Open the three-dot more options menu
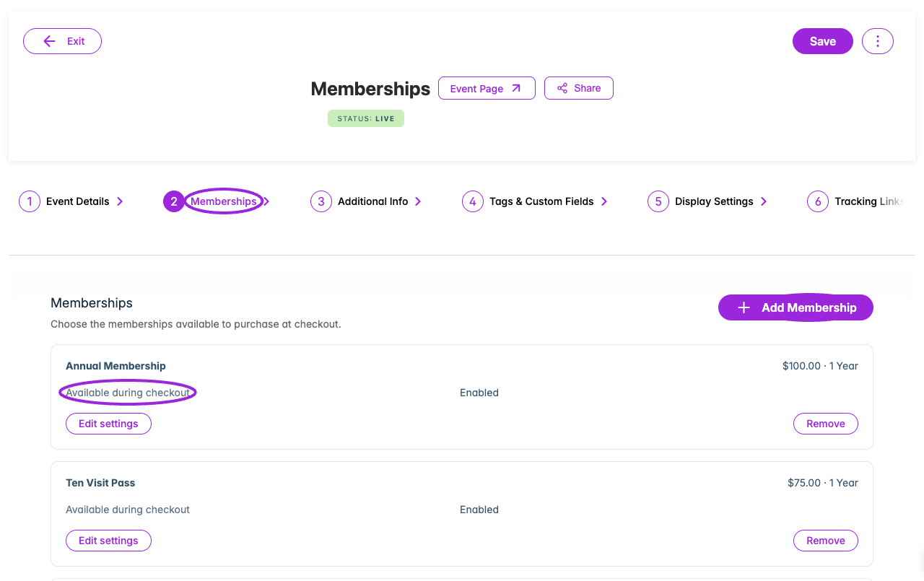924x581 pixels. 878,41
